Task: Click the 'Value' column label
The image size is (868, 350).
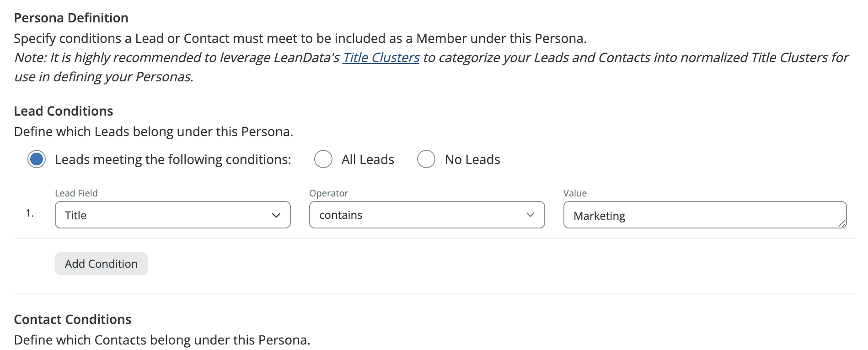Action: coord(575,193)
